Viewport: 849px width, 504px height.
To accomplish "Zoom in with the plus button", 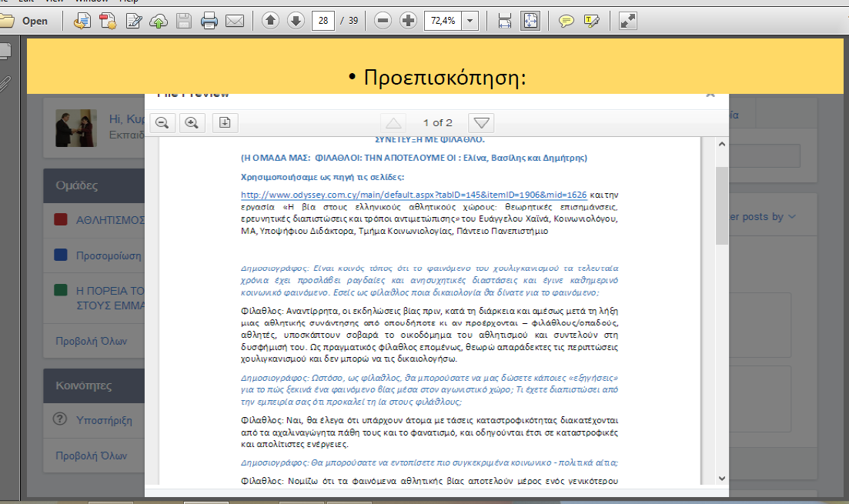I will (408, 21).
